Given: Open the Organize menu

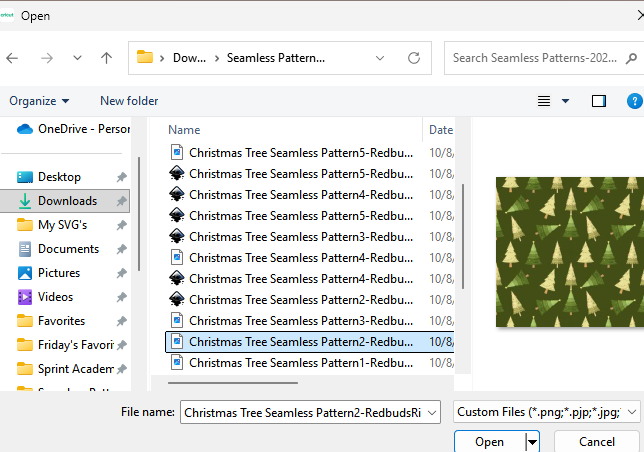Looking at the screenshot, I should coord(39,101).
